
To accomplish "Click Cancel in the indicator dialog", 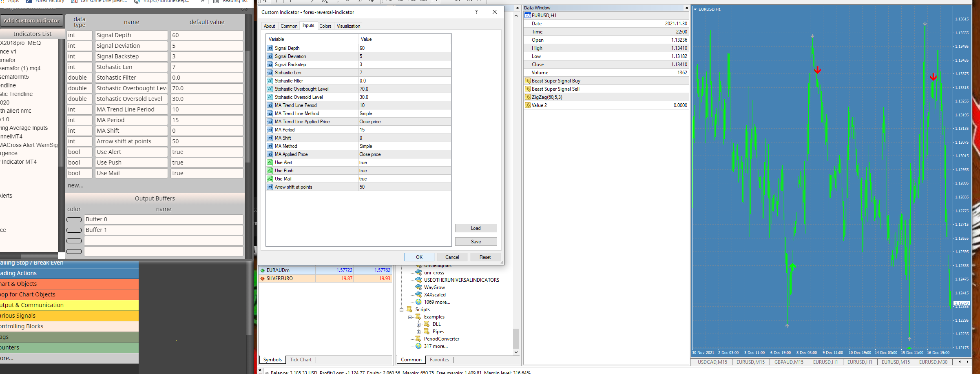I will [x=452, y=257].
